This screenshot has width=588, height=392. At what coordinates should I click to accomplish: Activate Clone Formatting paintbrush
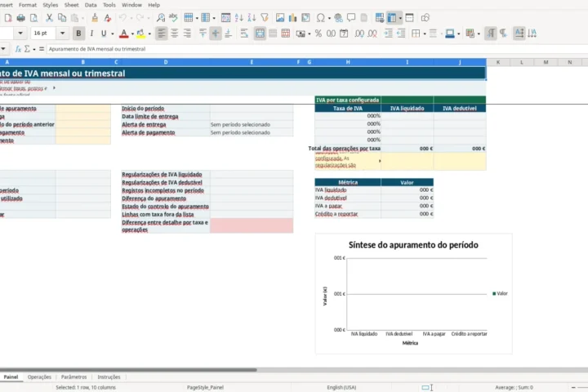coord(95,18)
